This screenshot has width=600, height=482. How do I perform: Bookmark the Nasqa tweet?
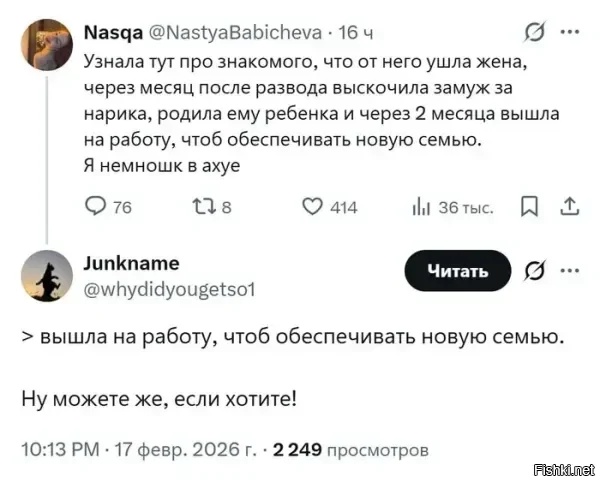(530, 207)
